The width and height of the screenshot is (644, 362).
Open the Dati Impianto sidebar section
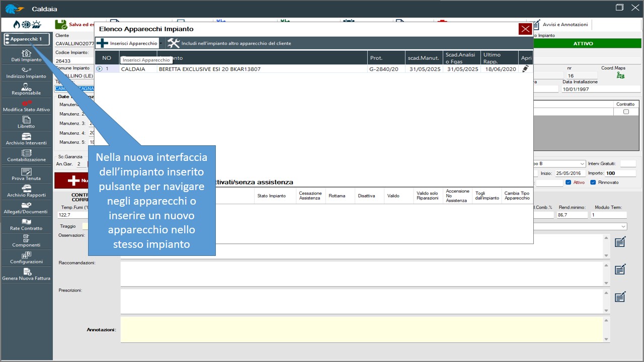click(26, 56)
